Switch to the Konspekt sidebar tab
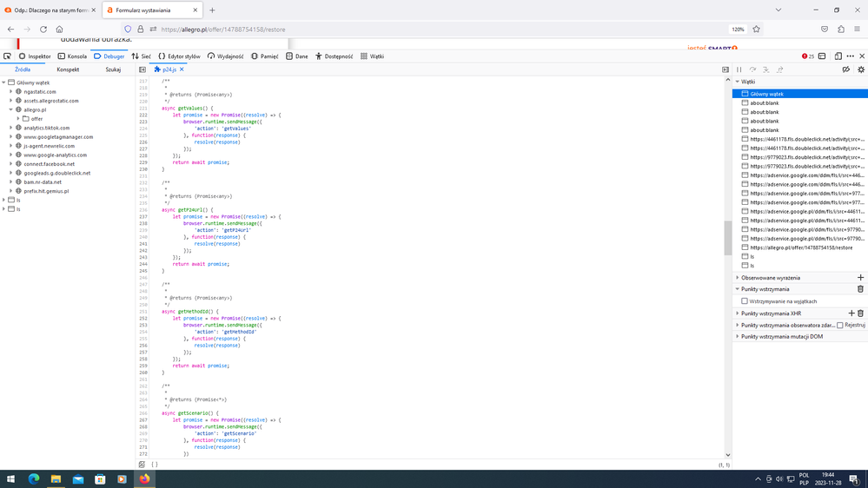The image size is (868, 488). click(68, 69)
